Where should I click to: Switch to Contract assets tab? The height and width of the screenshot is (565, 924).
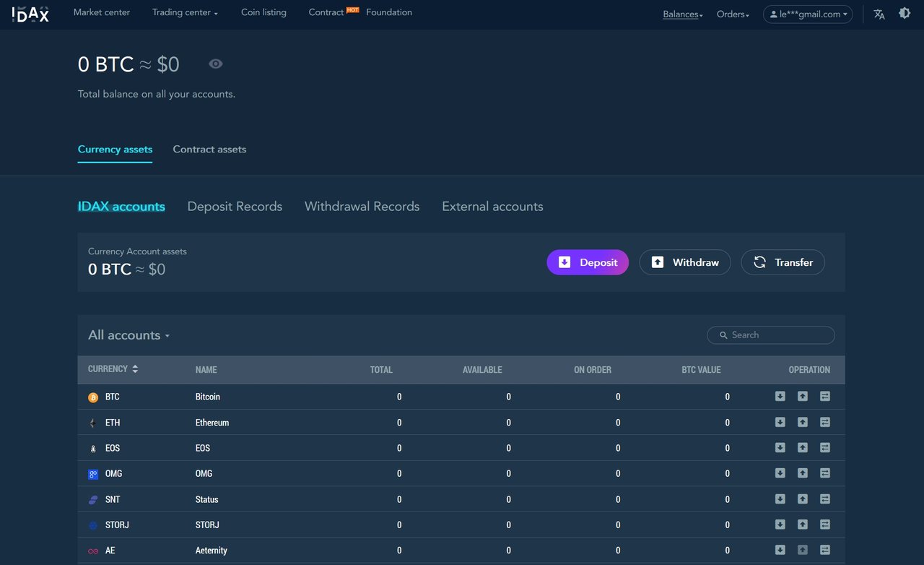tap(209, 150)
